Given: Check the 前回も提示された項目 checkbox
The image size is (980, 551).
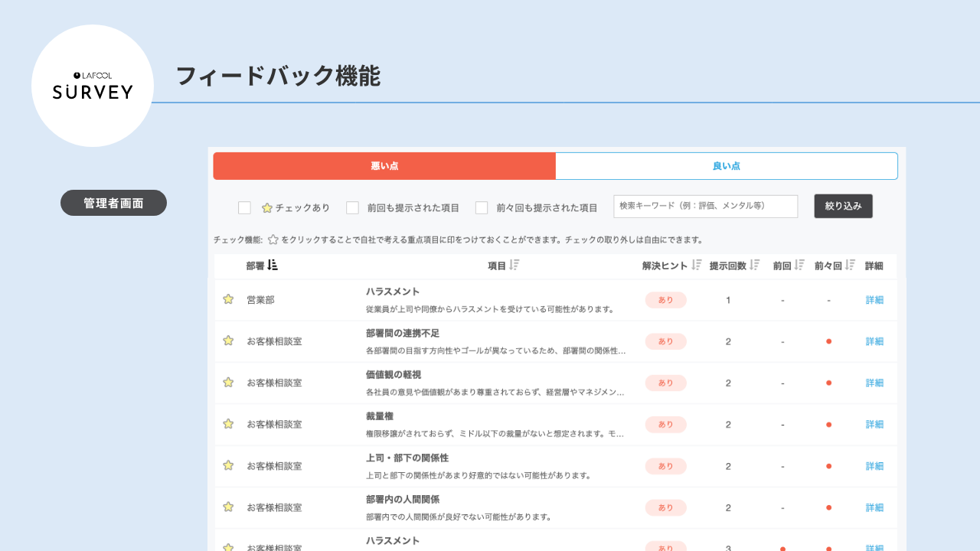Looking at the screenshot, I should click(x=353, y=207).
